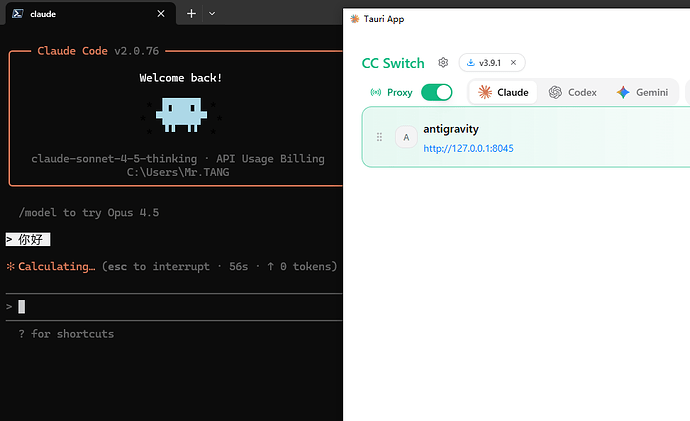690x421 pixels.
Task: Close the claude terminal tab
Action: pos(161,14)
